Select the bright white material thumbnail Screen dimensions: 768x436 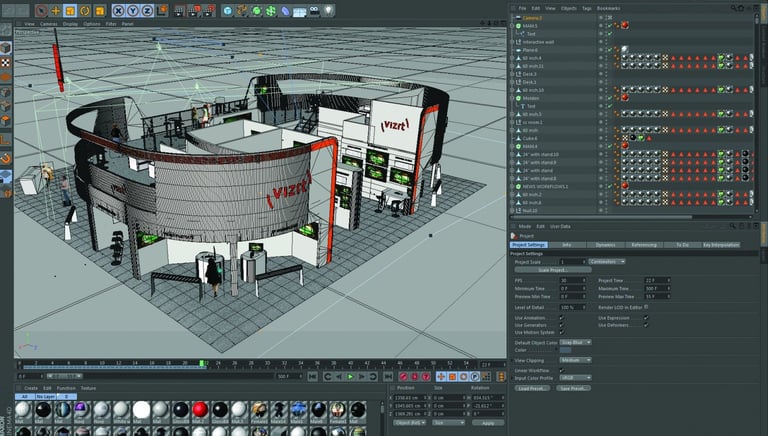141,410
